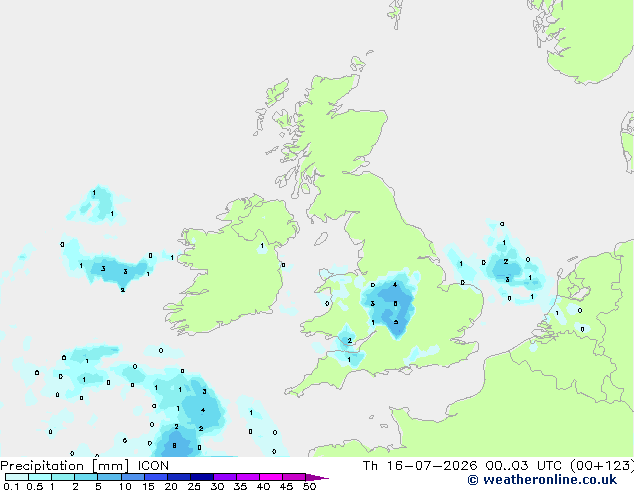Pick the purple 30–35 legend swatch
Screen dimensions: 634x490
225,477
